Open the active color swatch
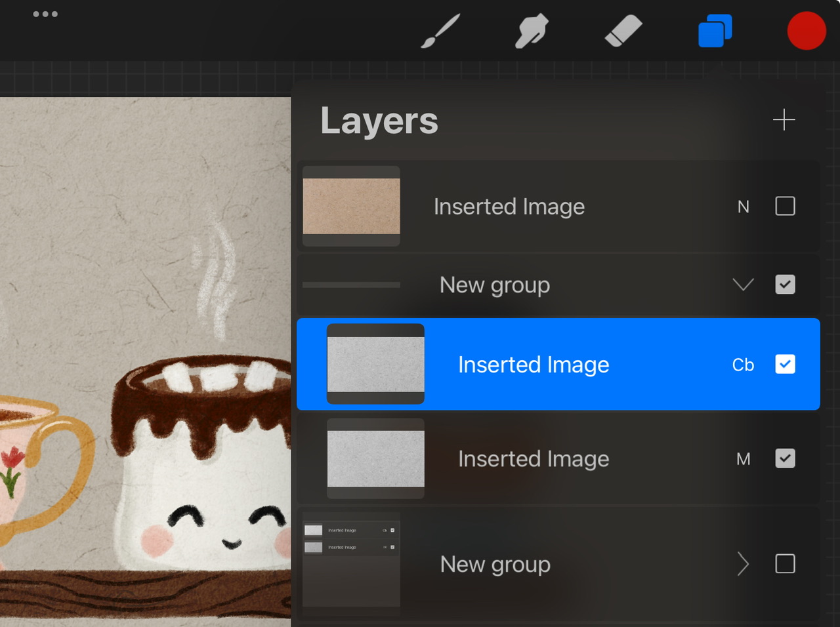The image size is (840, 627). pyautogui.click(x=807, y=30)
